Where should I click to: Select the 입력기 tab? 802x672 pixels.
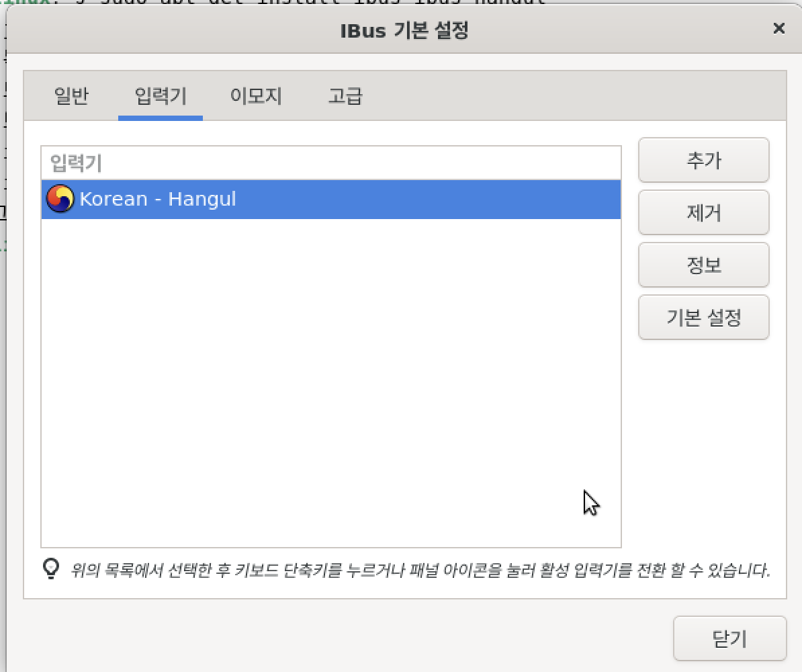tap(161, 95)
